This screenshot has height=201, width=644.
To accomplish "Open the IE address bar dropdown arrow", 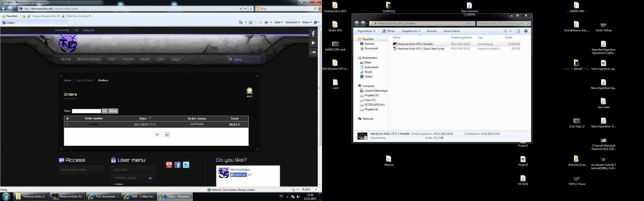I will click(x=241, y=9).
